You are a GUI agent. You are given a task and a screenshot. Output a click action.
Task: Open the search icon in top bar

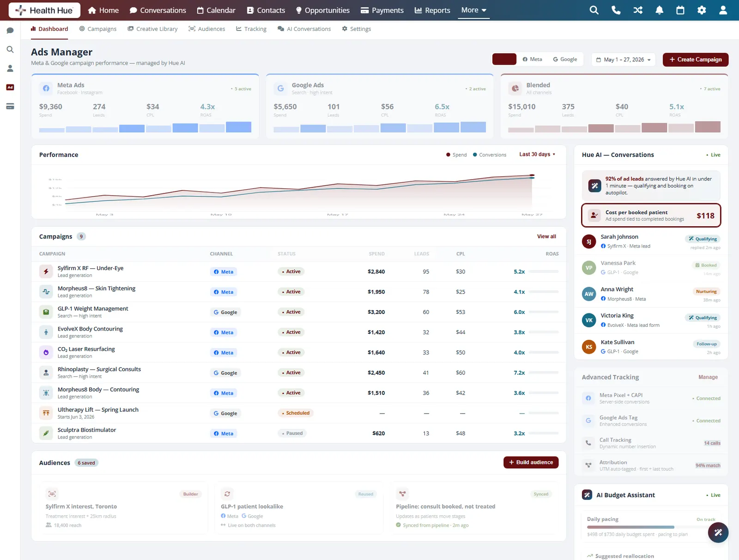coord(594,10)
